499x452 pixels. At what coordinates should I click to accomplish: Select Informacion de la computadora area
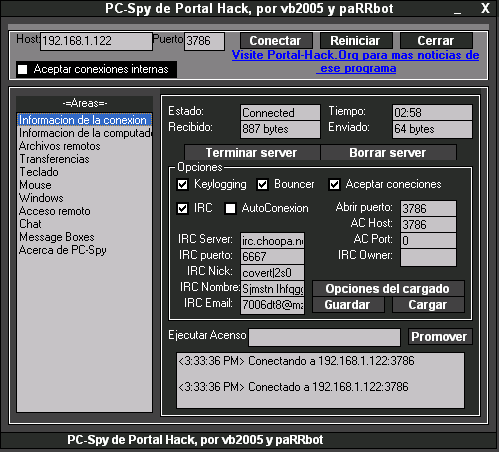tap(85, 133)
